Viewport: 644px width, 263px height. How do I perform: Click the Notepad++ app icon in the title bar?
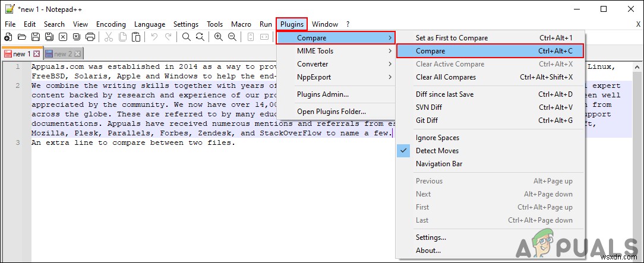click(10, 9)
